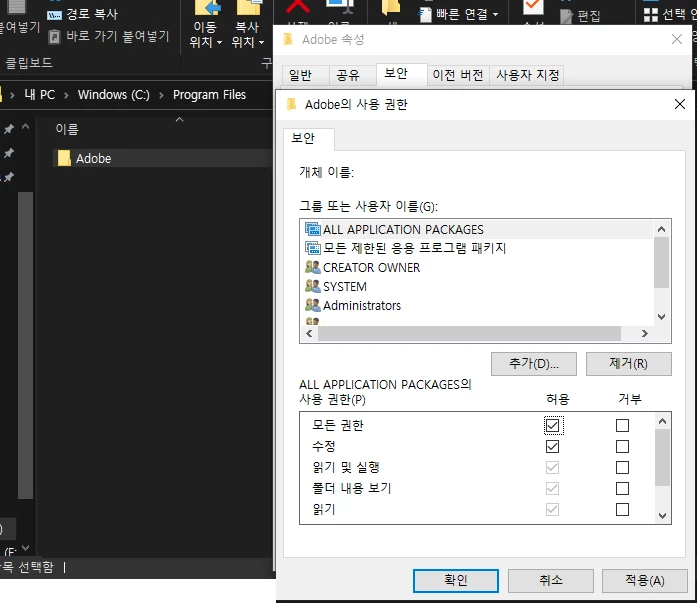The image size is (697, 603).
Task: Click Program Files in breadcrumb
Action: [209, 95]
